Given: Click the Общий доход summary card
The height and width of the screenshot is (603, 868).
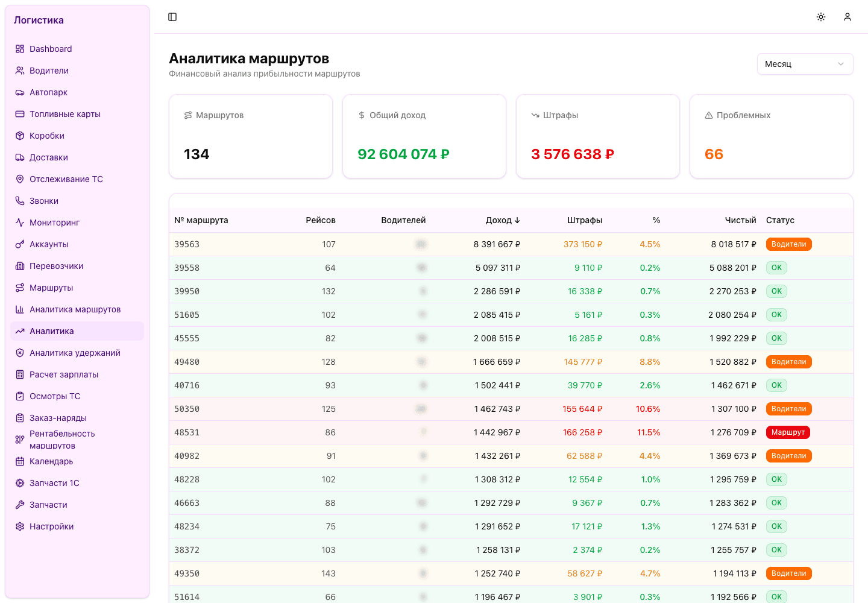Looking at the screenshot, I should (x=424, y=136).
